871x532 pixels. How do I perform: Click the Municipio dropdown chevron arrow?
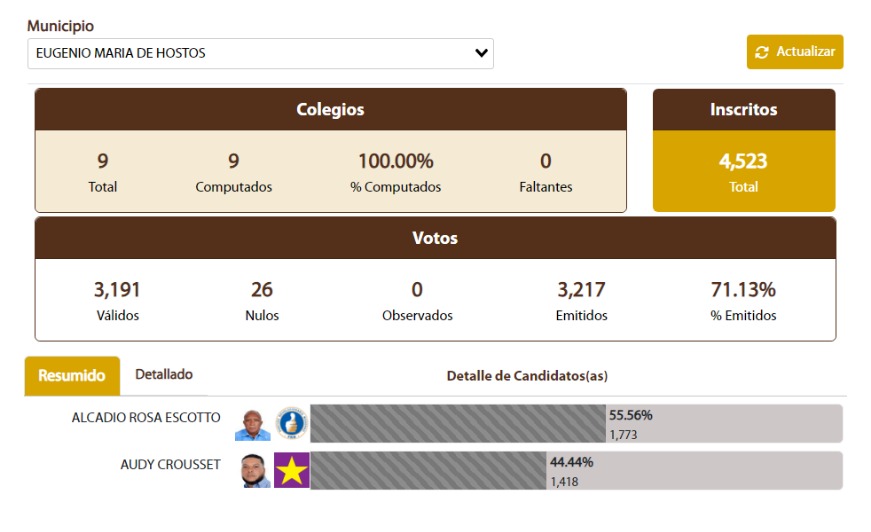click(x=481, y=53)
